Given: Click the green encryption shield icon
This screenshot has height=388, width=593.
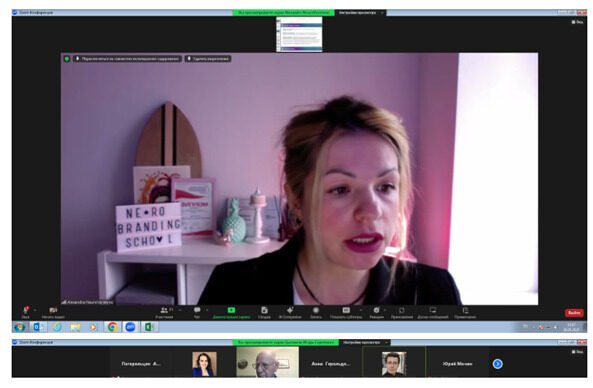Looking at the screenshot, I should pos(67,59).
